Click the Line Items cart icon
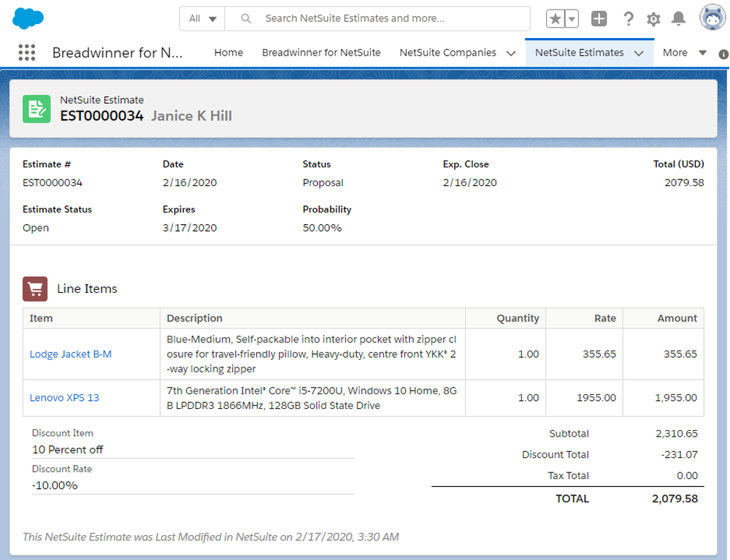 click(x=35, y=288)
